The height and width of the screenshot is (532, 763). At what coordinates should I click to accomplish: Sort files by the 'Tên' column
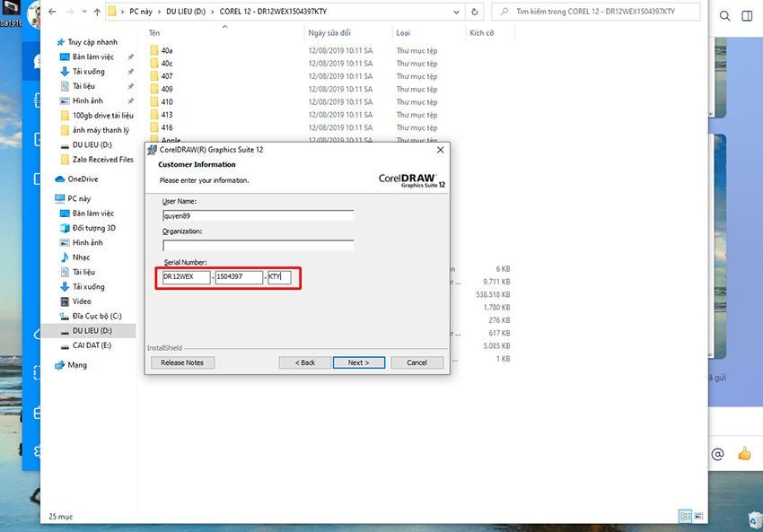[153, 33]
